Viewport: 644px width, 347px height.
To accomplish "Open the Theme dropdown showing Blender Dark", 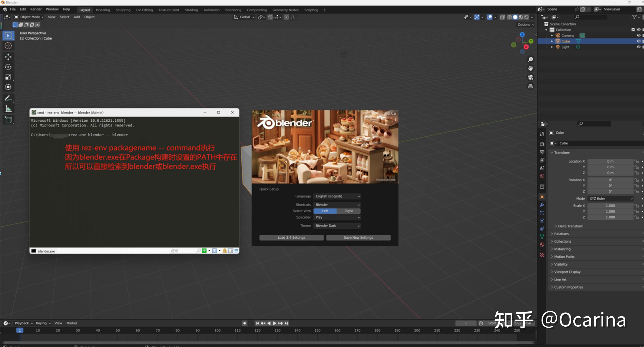I will tap(337, 226).
